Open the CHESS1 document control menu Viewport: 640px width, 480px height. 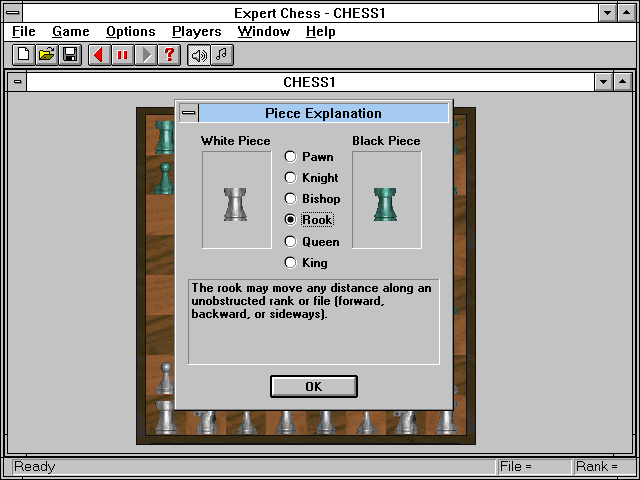point(17,82)
